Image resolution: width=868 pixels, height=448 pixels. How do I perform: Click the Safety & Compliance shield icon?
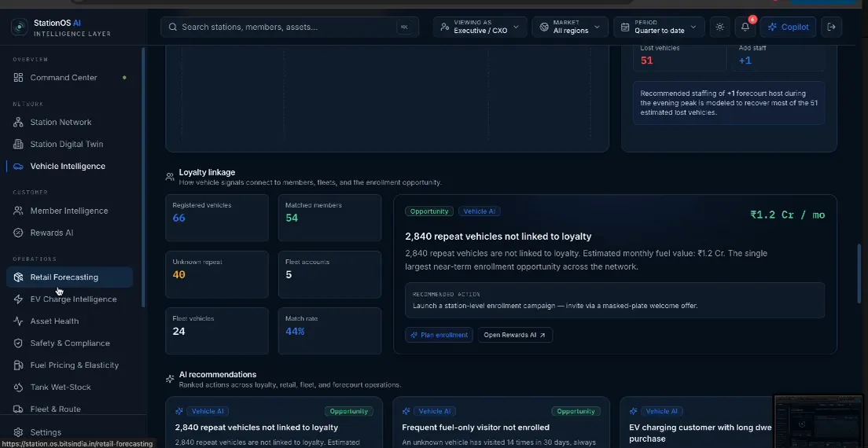18,343
